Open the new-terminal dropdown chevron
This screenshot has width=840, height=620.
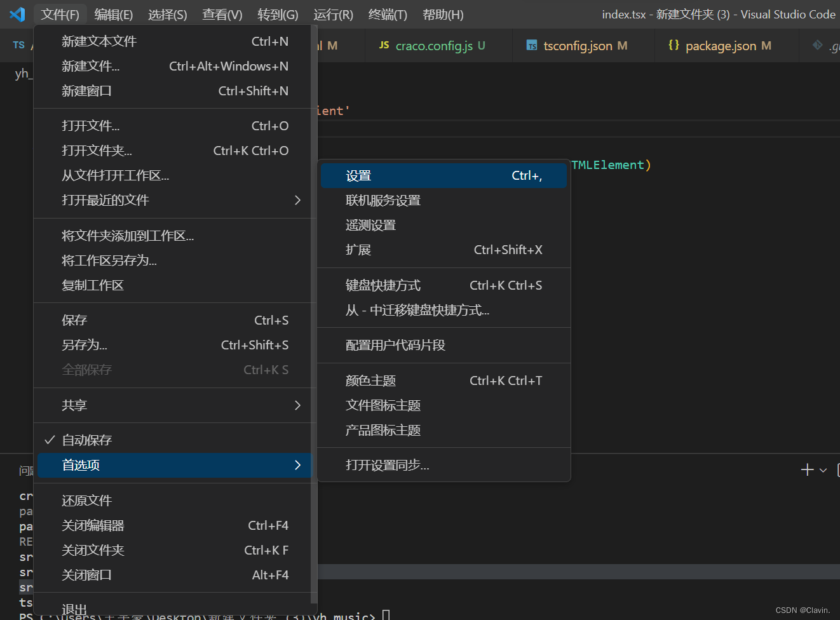tap(823, 470)
